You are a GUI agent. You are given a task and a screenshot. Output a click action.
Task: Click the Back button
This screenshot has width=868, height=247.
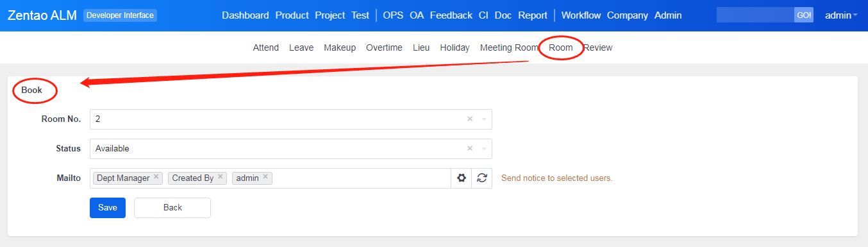coord(172,208)
